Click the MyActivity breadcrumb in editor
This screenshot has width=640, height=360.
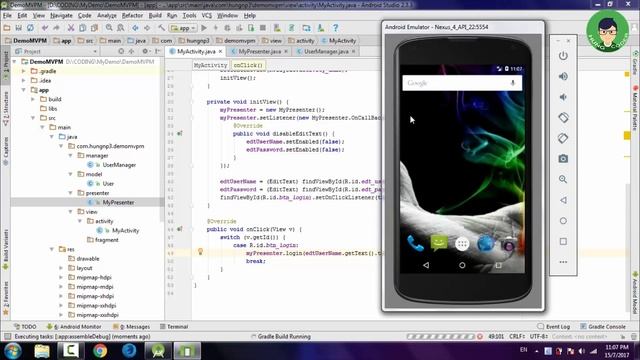(210, 65)
